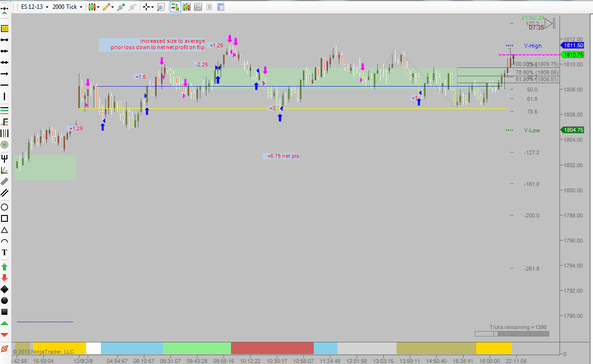Click the -261.8 Fibonacci level label
Viewport: 593px width, 364px height.
tap(532, 269)
